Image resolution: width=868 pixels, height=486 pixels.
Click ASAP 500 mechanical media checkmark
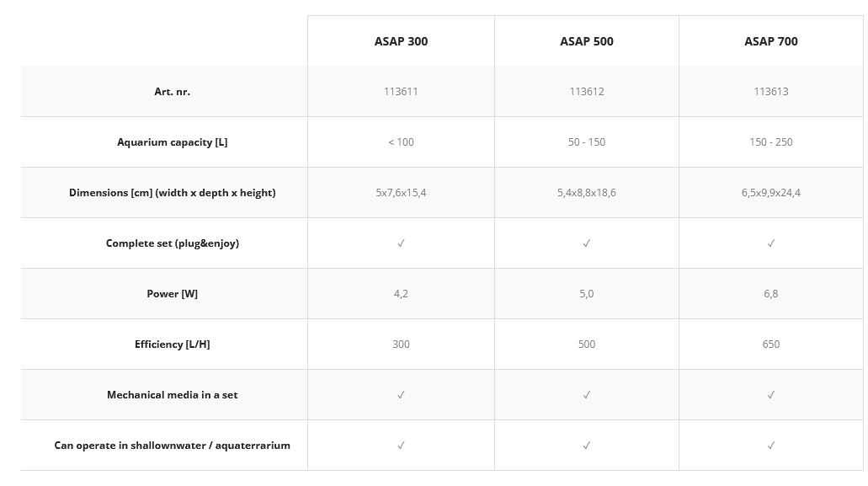click(587, 395)
